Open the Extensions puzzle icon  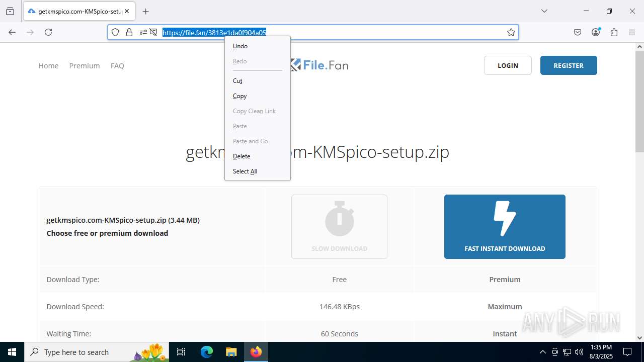(614, 32)
